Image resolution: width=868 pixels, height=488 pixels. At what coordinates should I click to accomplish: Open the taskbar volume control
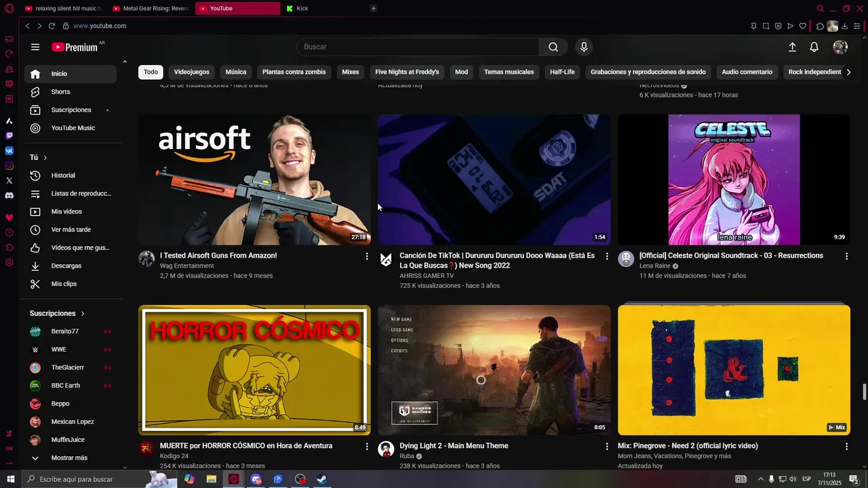[x=793, y=479]
